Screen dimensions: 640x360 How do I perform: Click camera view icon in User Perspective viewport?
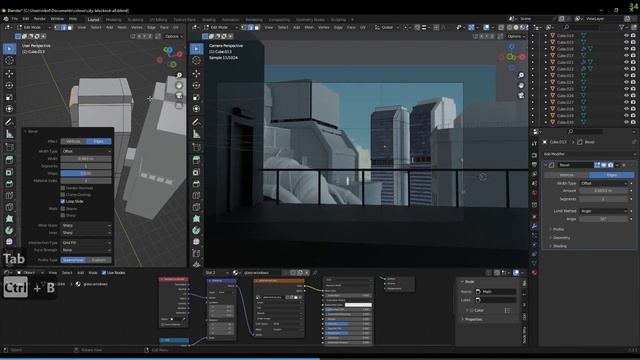click(179, 96)
